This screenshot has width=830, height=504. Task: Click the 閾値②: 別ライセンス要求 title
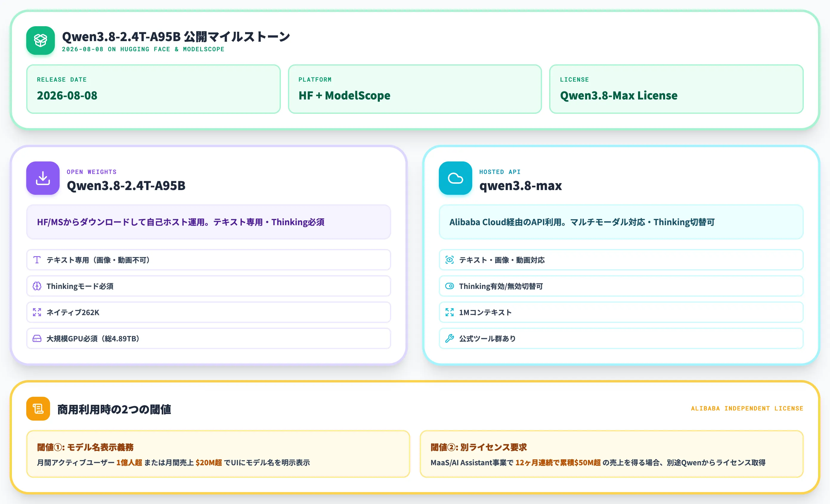[479, 447]
